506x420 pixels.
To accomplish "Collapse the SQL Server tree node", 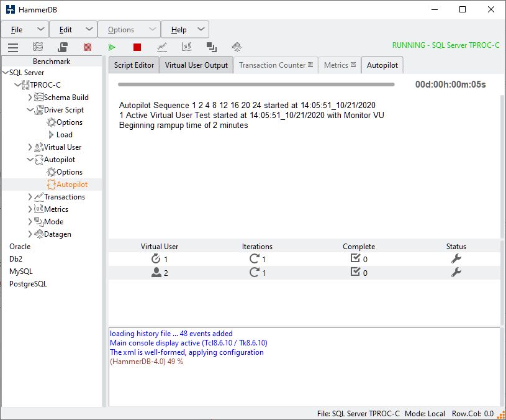I will (6, 72).
